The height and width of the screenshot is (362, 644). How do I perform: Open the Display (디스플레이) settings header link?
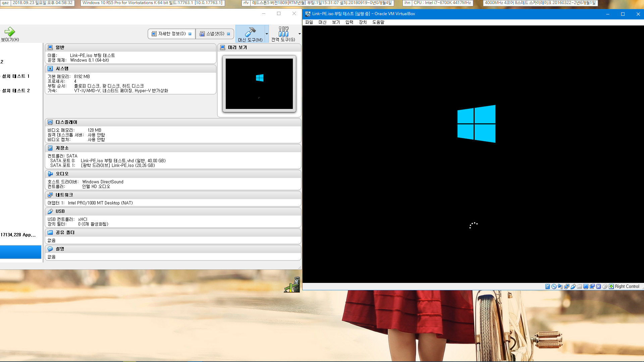coord(66,122)
